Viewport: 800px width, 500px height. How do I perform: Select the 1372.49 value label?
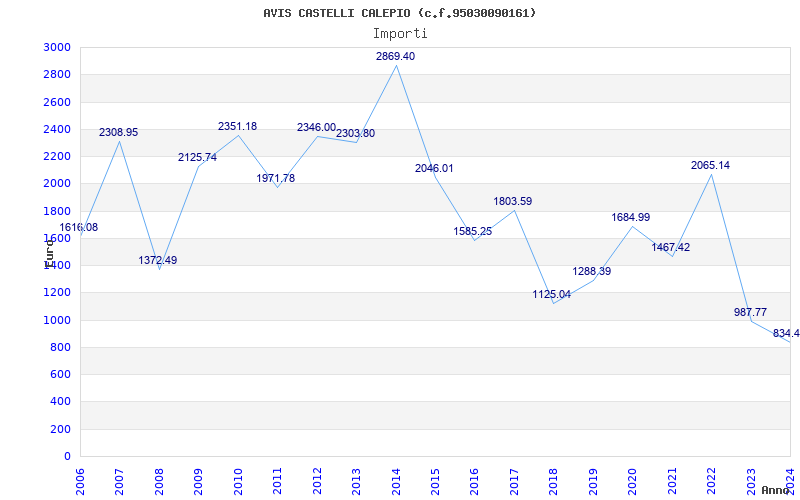pyautogui.click(x=157, y=260)
